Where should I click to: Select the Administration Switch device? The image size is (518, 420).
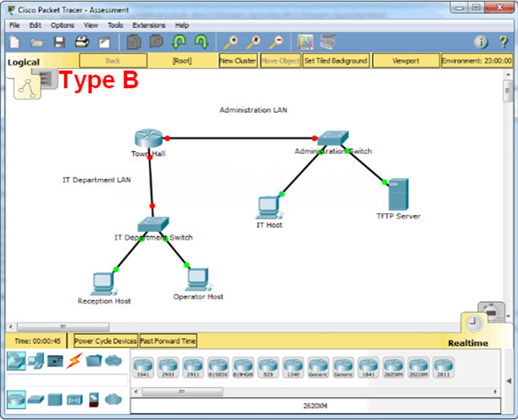[333, 138]
